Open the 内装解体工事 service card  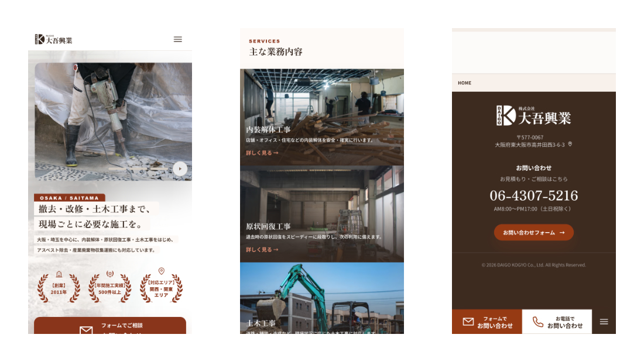click(322, 117)
